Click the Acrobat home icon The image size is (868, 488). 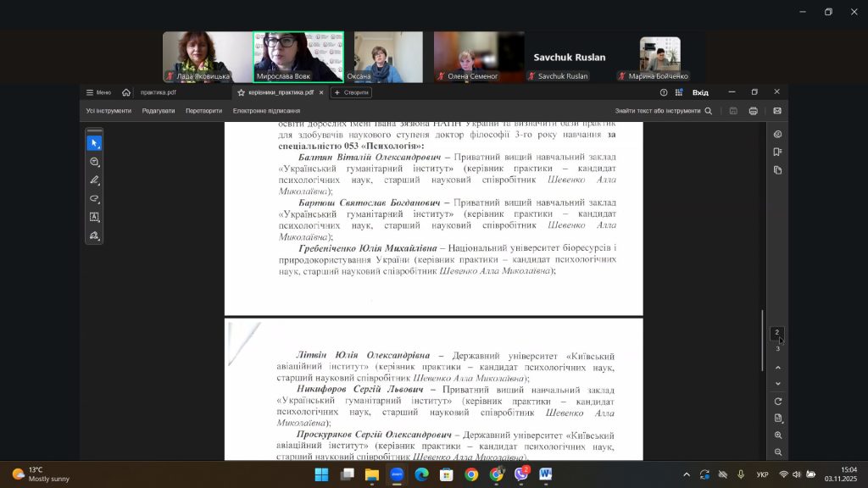click(126, 92)
